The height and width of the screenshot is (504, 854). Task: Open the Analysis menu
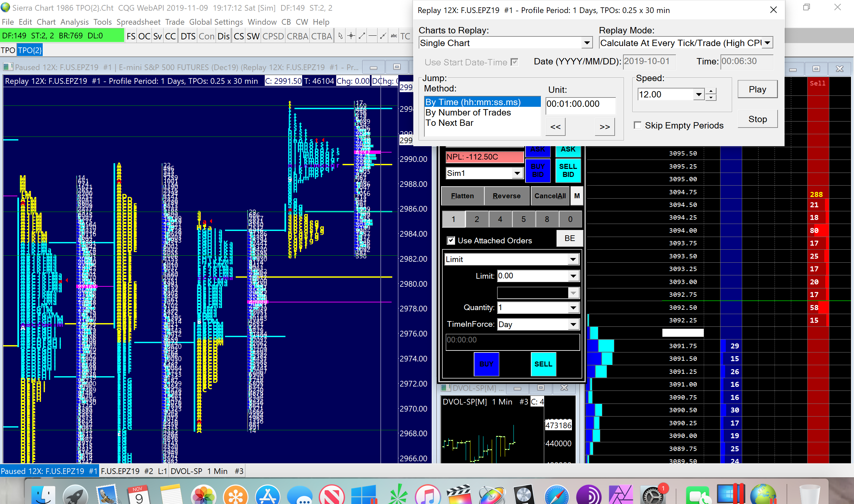(74, 22)
